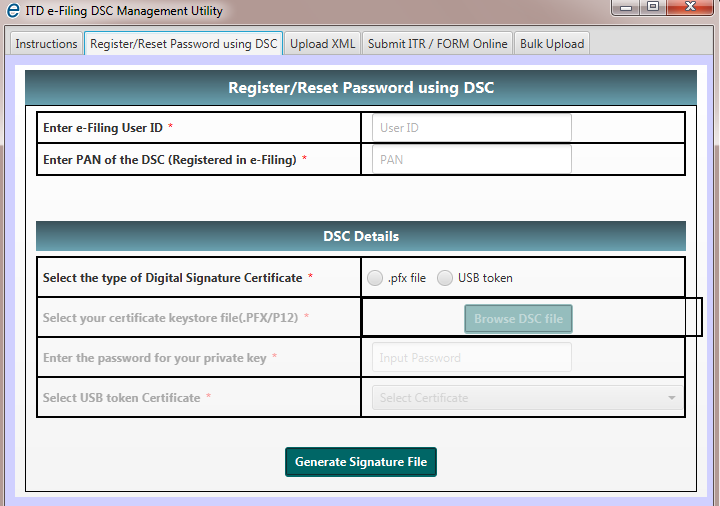Viewport: 720px width, 506px height.
Task: Click the Enter e-Filing User ID label
Action: click(105, 128)
